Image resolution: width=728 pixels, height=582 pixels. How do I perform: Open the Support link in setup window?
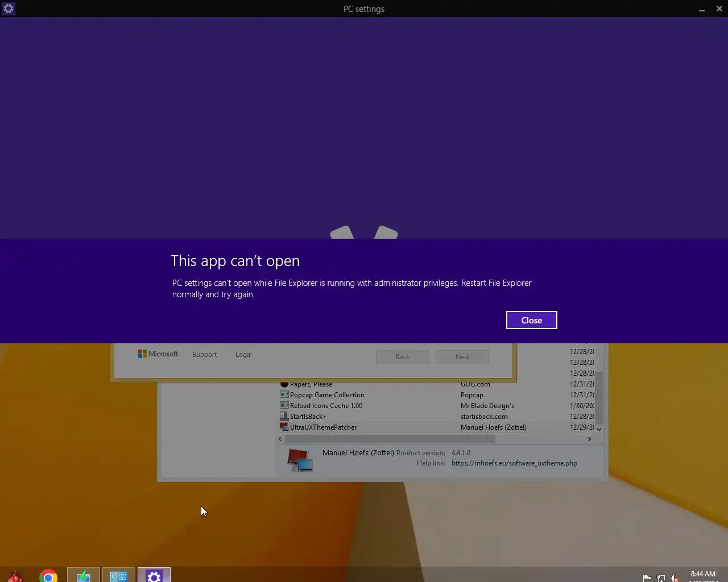click(205, 354)
